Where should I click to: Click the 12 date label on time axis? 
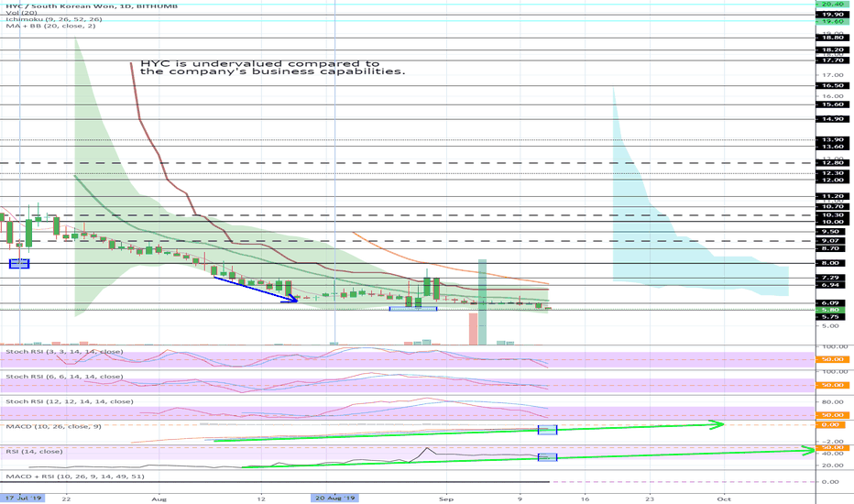[261, 499]
